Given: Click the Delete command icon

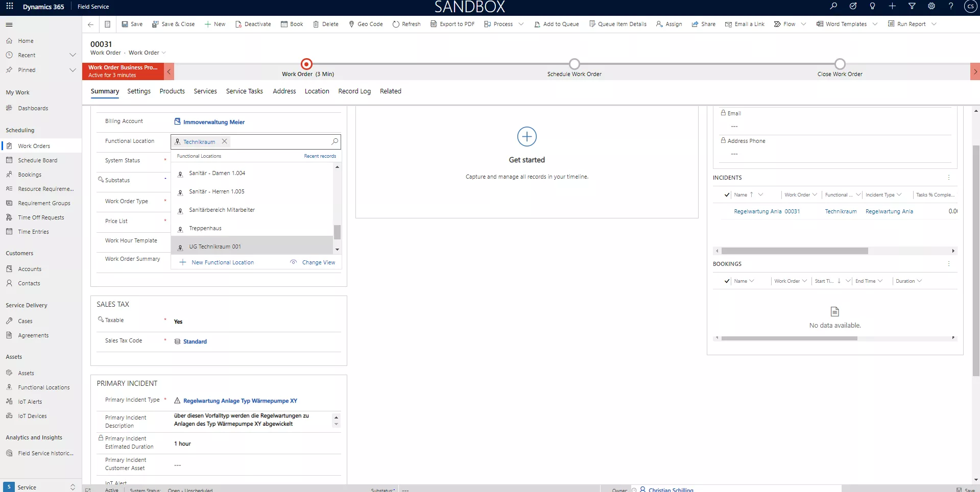Looking at the screenshot, I should point(316,24).
